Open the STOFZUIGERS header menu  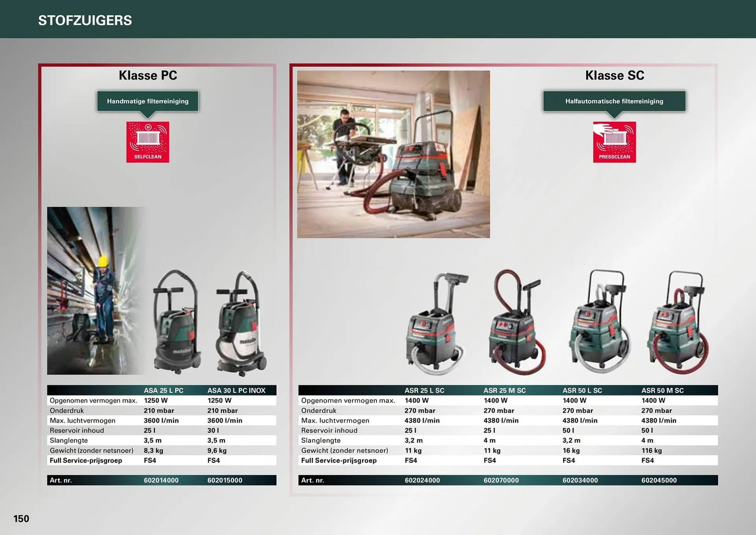tap(85, 20)
